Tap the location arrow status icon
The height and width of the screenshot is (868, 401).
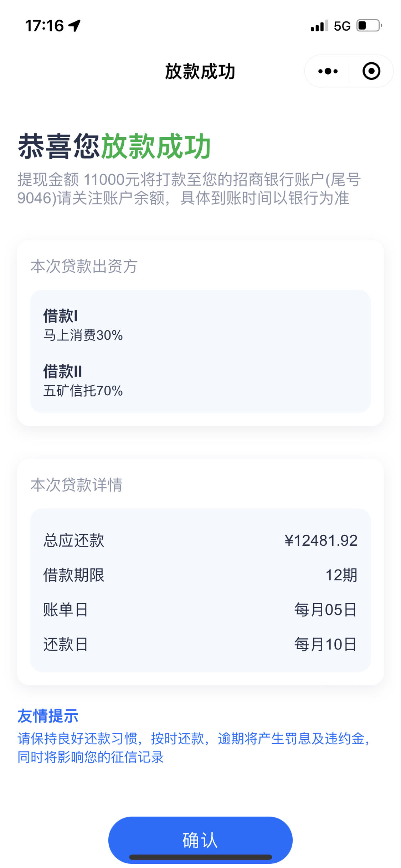[x=74, y=26]
